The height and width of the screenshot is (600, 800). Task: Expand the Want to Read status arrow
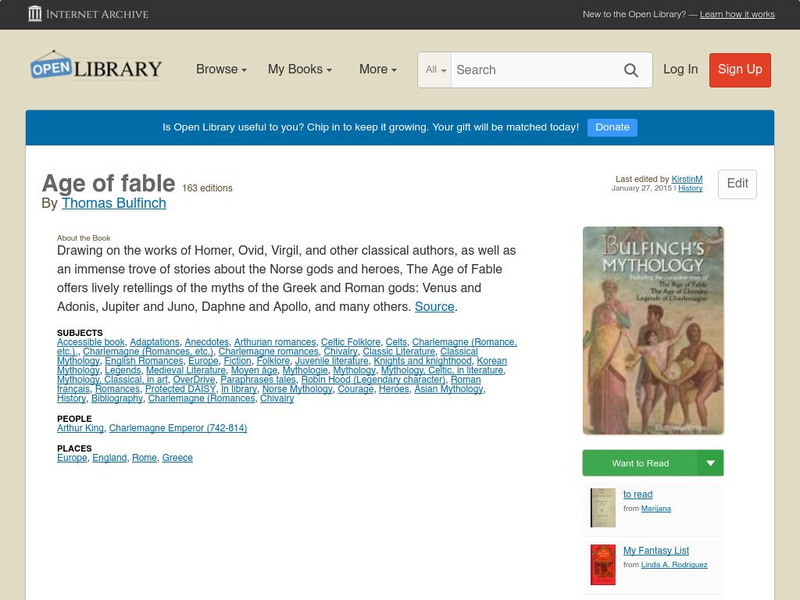pos(708,463)
